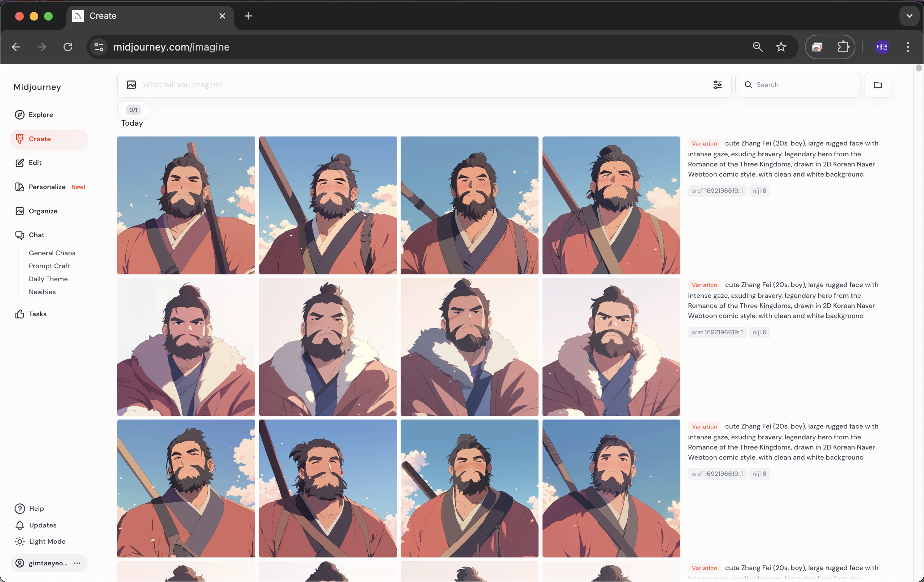The width and height of the screenshot is (924, 582).
Task: Click the first job's prompt text
Action: (783, 159)
